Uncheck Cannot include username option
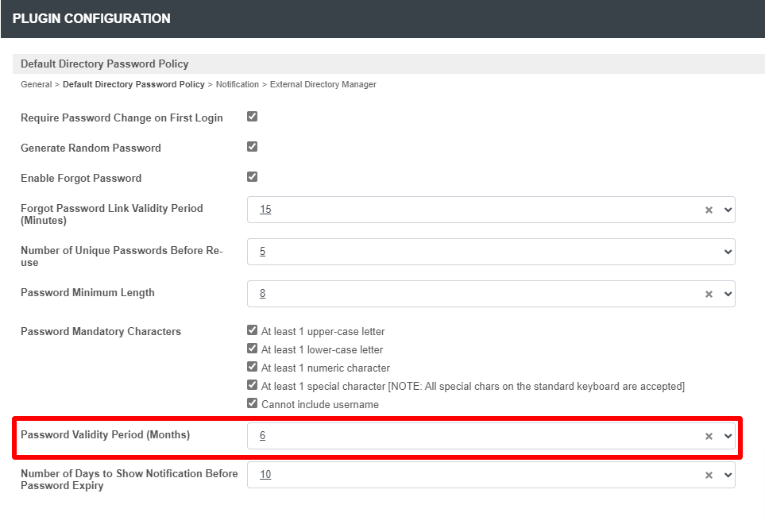765x532 pixels. coord(253,403)
